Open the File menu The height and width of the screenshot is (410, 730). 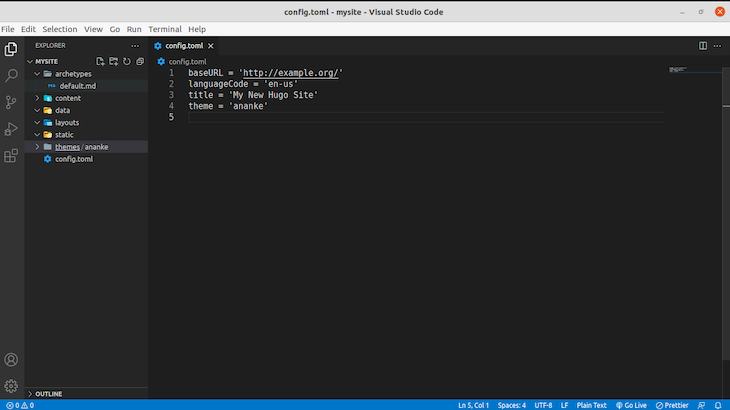coord(8,29)
